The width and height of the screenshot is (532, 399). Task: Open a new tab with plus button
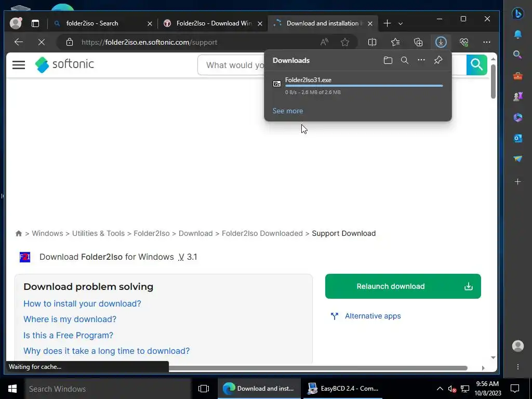[387, 23]
